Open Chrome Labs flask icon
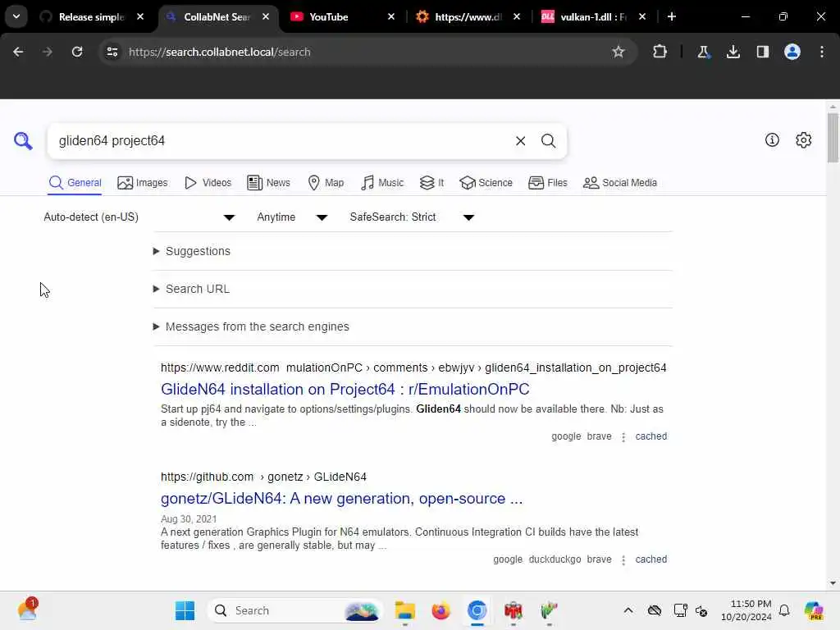This screenshot has height=630, width=840. 703,52
